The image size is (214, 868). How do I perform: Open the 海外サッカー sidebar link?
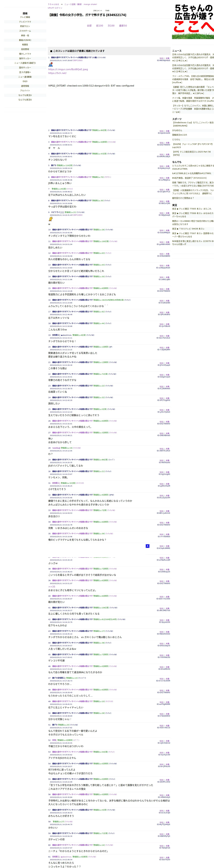click(25, 59)
